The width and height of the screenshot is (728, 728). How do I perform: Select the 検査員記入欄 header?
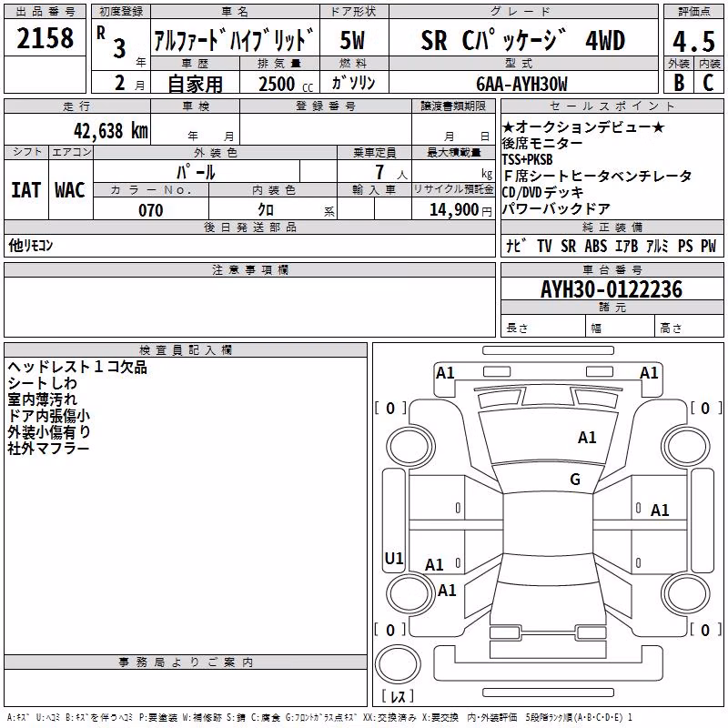[186, 349]
